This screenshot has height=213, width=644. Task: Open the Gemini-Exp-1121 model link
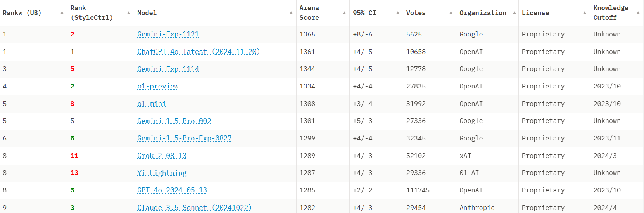tap(168, 34)
